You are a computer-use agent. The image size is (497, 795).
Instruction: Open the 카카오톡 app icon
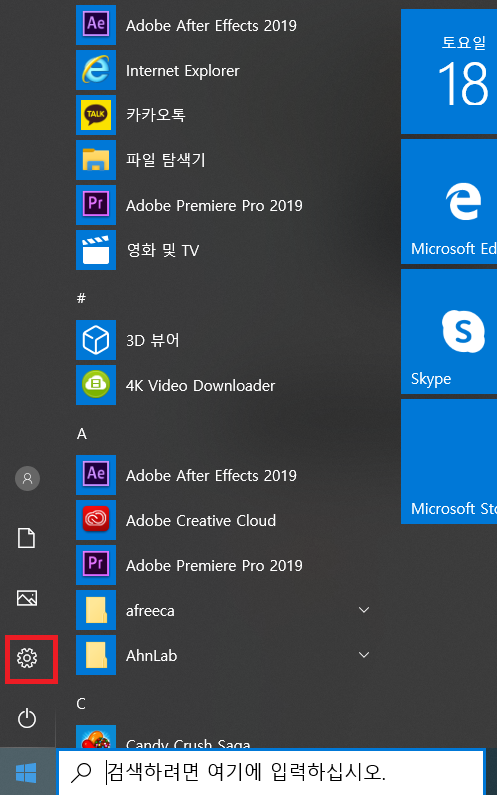(x=96, y=115)
